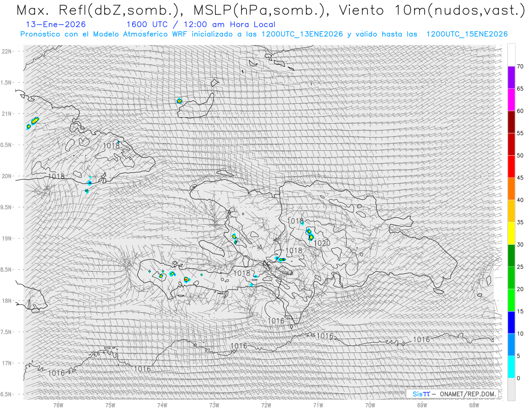The width and height of the screenshot is (532, 411).
Task: Click the gray below-zero segment of colorbar
Action: click(511, 389)
